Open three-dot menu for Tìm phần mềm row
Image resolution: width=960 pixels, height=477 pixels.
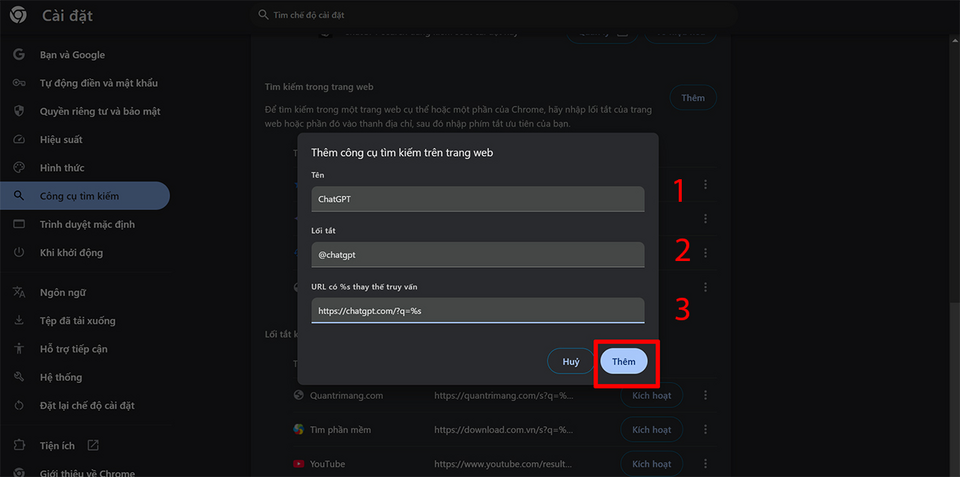pyautogui.click(x=705, y=430)
